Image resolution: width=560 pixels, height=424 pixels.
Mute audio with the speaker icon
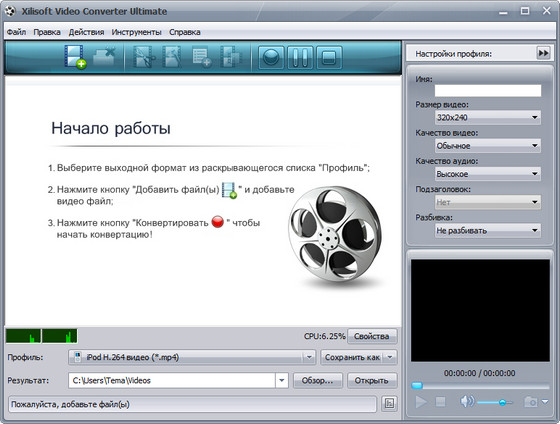point(467,402)
